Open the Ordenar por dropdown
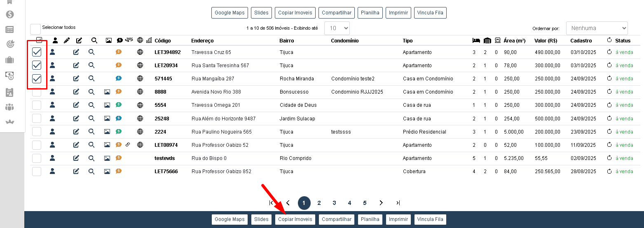Screen dimensions: 644x228 [x=597, y=28]
